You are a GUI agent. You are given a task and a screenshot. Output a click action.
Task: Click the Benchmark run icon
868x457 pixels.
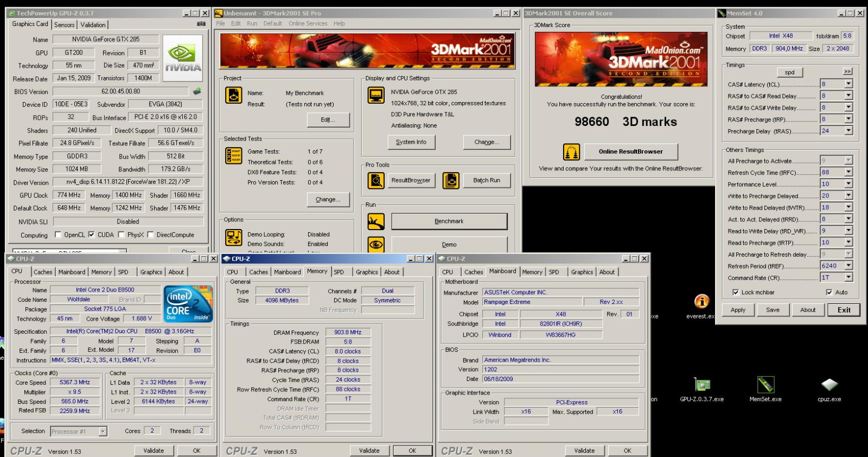click(x=376, y=221)
